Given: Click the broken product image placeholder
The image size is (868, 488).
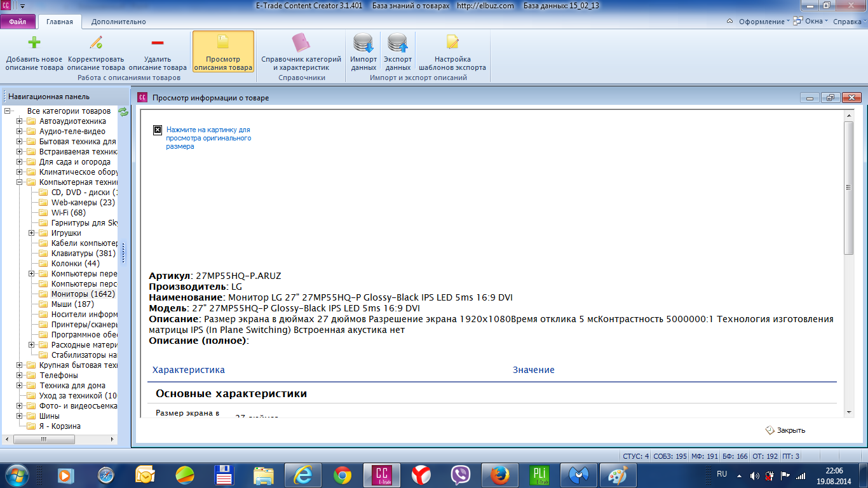Looking at the screenshot, I should click(x=158, y=130).
